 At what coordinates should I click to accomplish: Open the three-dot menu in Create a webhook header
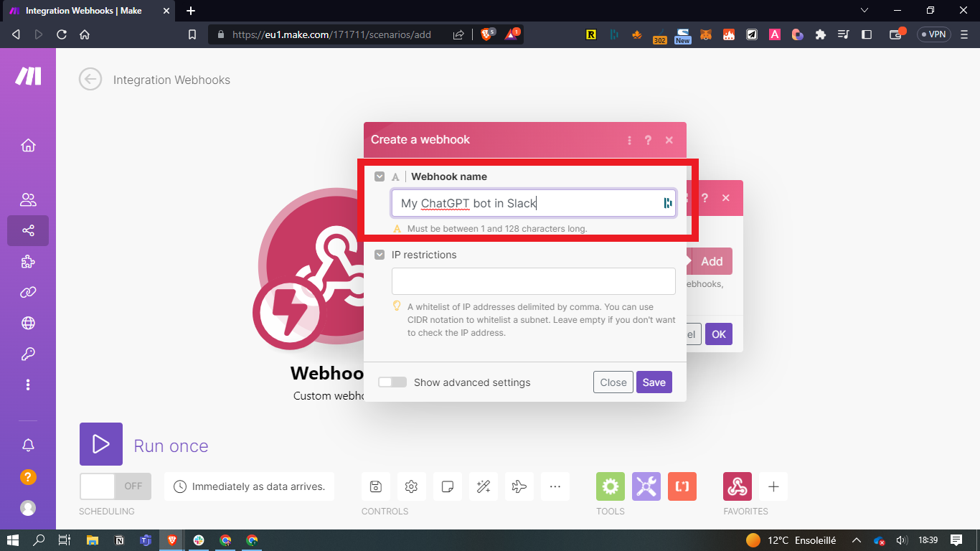click(x=629, y=140)
